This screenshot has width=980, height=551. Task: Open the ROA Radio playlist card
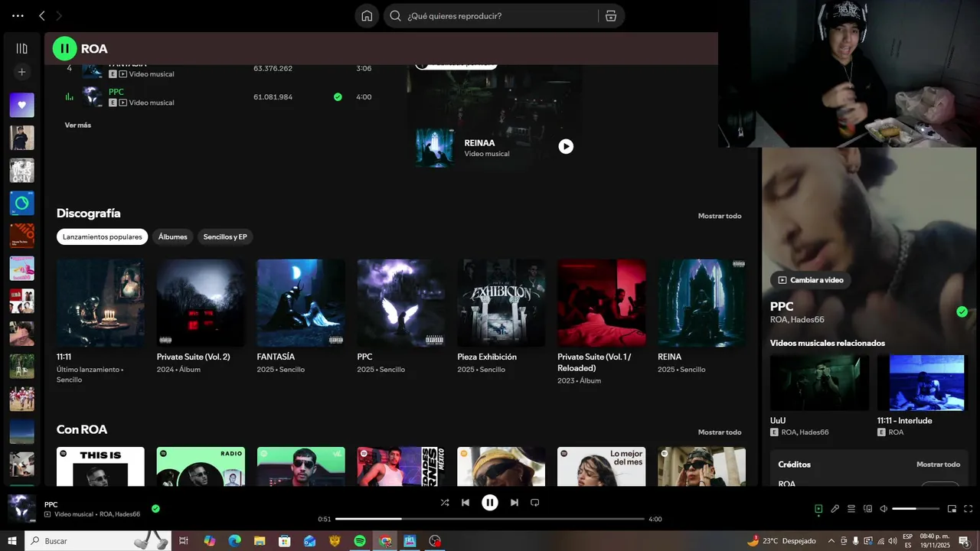click(x=201, y=467)
